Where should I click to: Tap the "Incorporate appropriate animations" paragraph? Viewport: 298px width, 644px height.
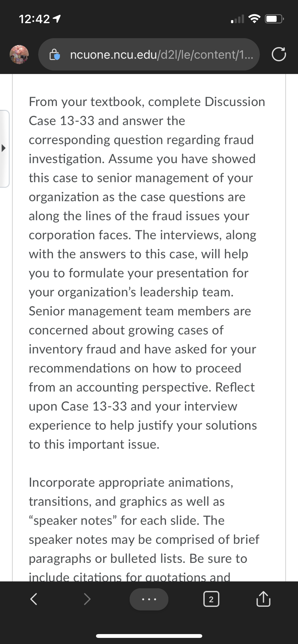point(131,482)
